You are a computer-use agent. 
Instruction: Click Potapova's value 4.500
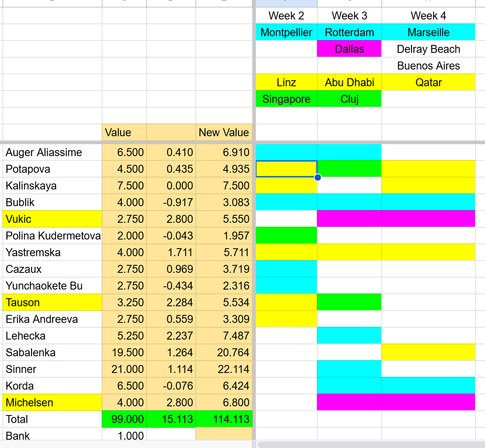tap(124, 169)
